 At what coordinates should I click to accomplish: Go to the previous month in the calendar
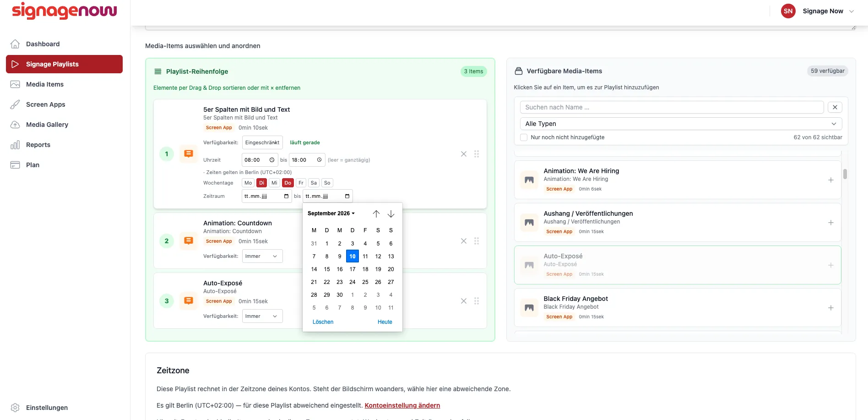pyautogui.click(x=376, y=214)
